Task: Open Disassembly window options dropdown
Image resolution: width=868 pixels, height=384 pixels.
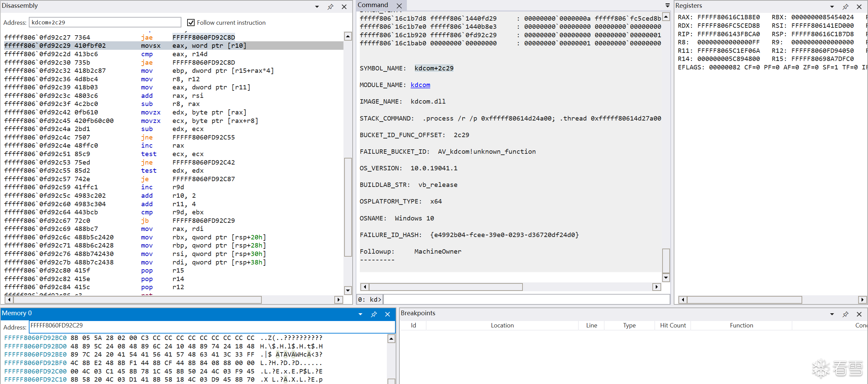Action: (x=317, y=7)
